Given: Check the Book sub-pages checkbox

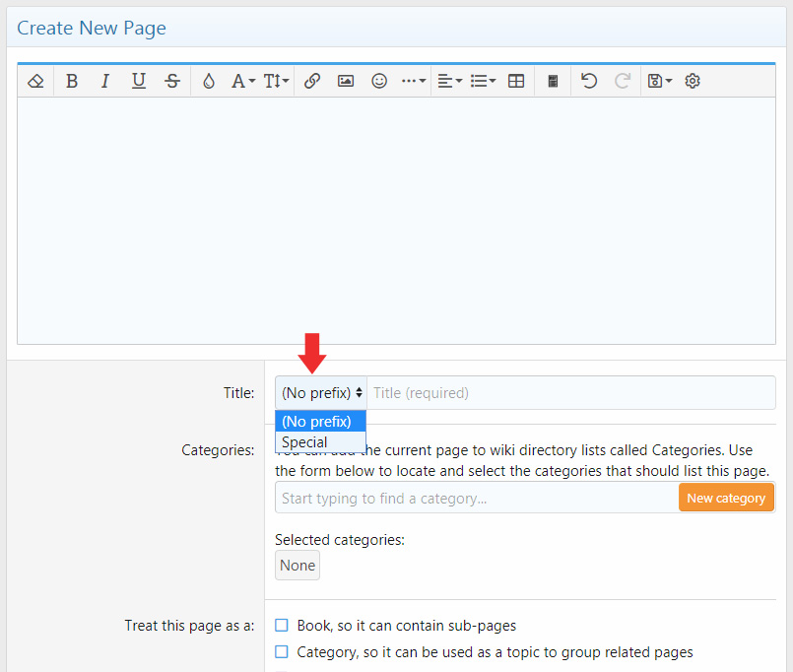Looking at the screenshot, I should pos(282,625).
